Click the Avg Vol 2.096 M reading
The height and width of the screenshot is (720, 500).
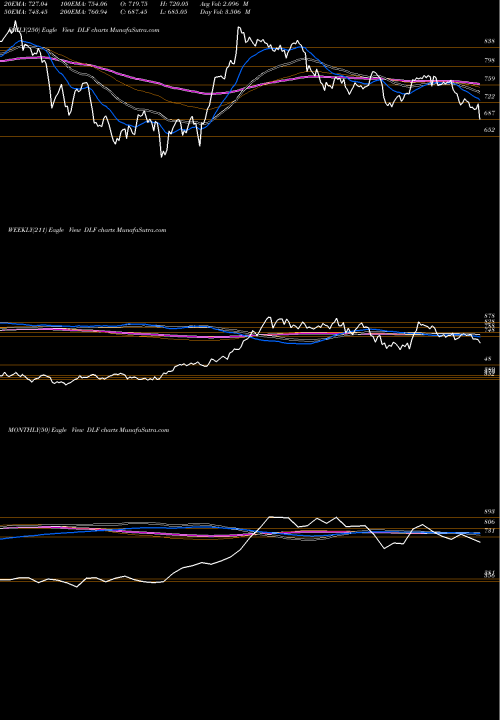[225, 3]
